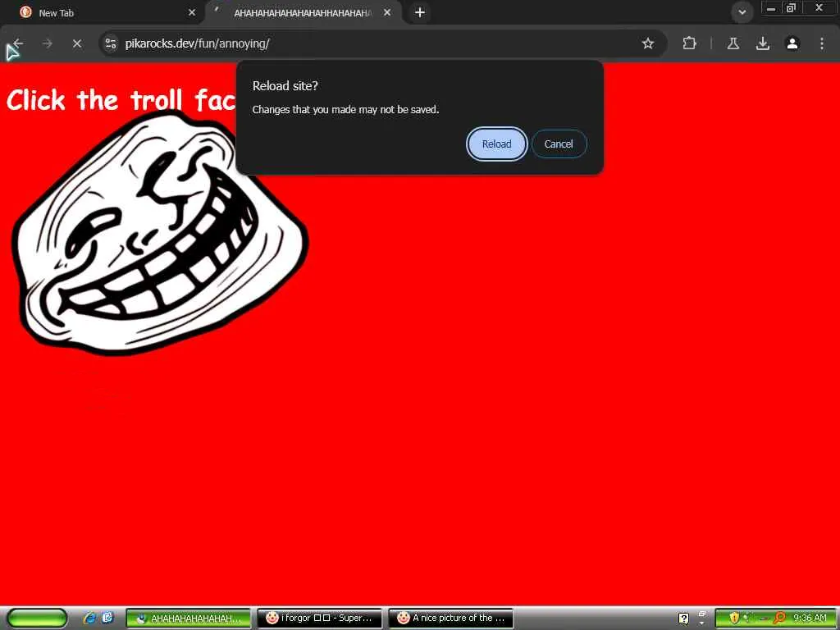Open the profile avatar icon

click(792, 43)
